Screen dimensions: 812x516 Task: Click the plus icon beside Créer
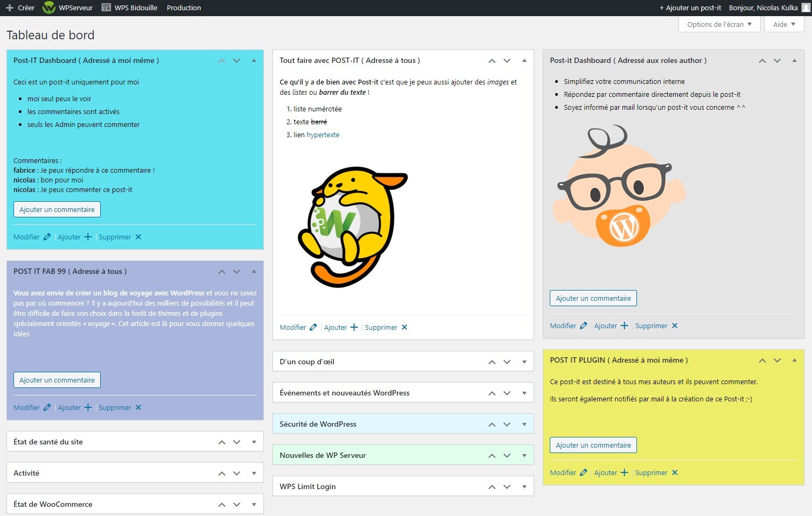[x=9, y=8]
